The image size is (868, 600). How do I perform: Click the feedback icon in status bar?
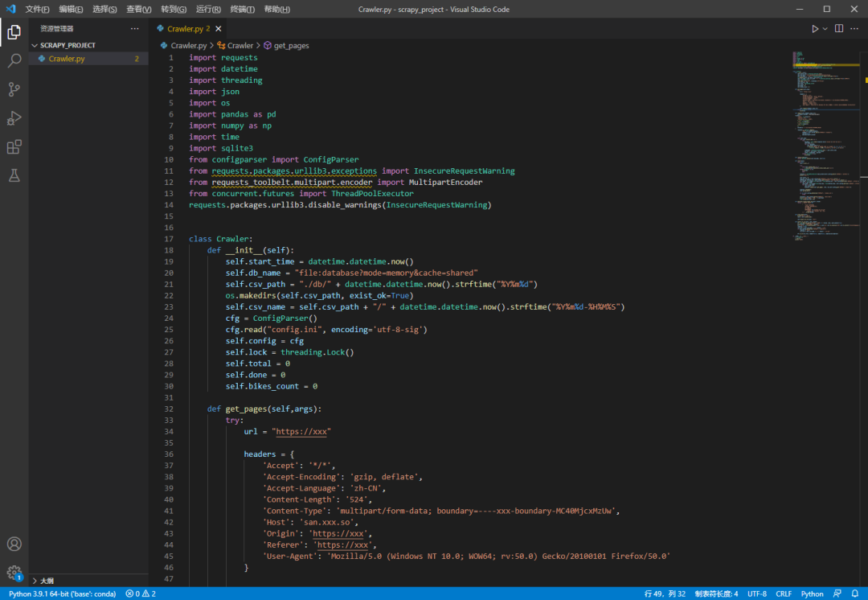click(x=837, y=594)
